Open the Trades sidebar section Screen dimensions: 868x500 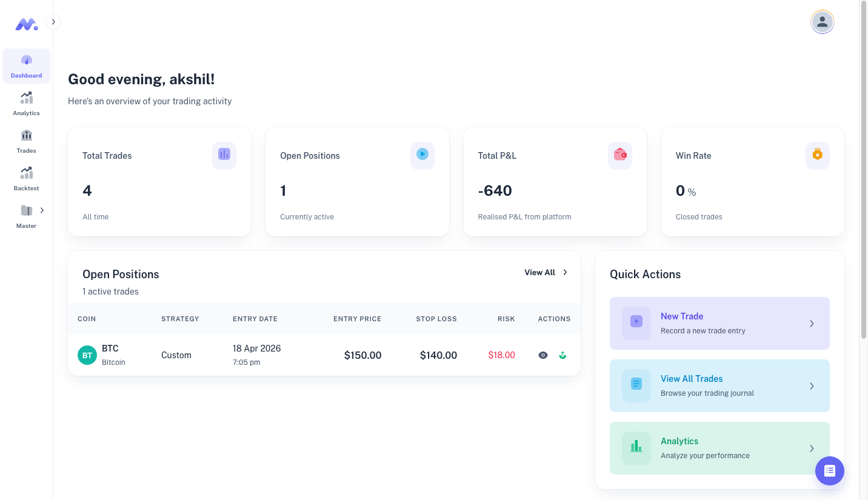tap(26, 141)
